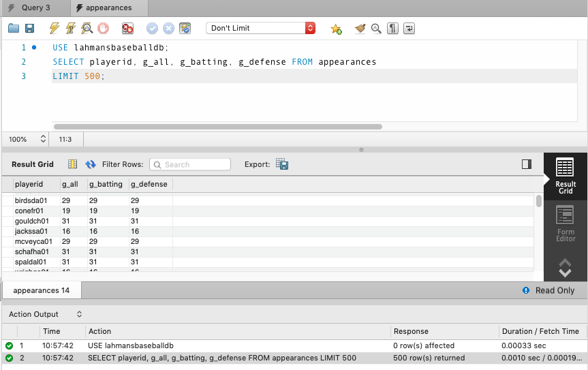The height and width of the screenshot is (370, 588).
Task: Click line 1 statement marker dot
Action: [34, 48]
